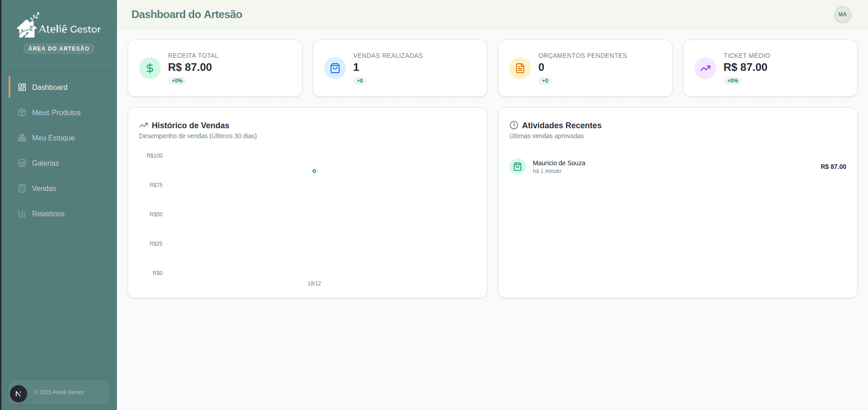Open the Meus Produtos section

tap(56, 112)
